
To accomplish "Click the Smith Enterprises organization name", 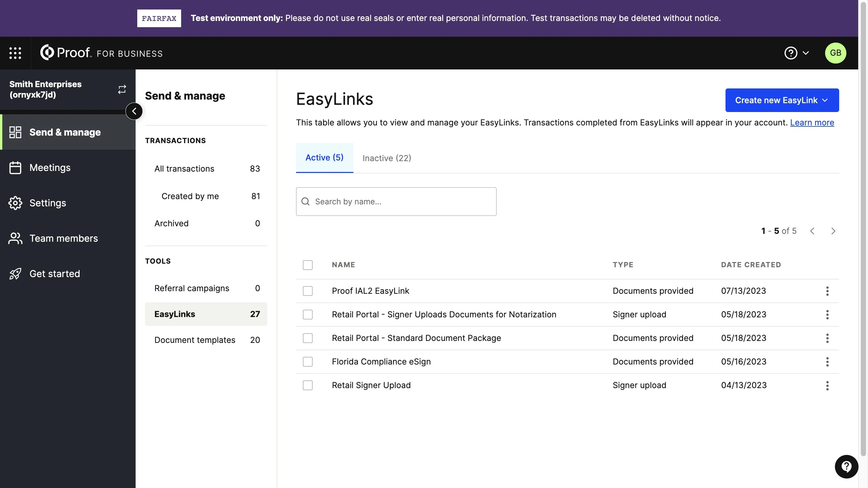I will [46, 89].
